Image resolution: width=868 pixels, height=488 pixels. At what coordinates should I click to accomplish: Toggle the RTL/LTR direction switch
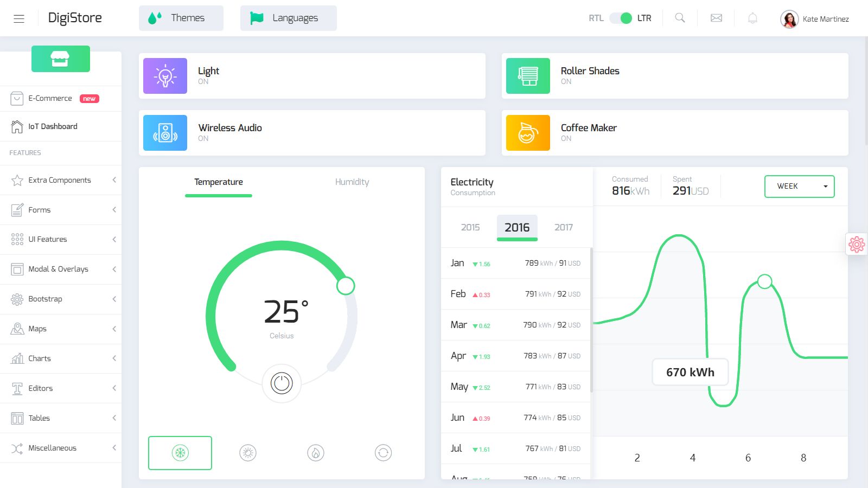click(x=621, y=18)
